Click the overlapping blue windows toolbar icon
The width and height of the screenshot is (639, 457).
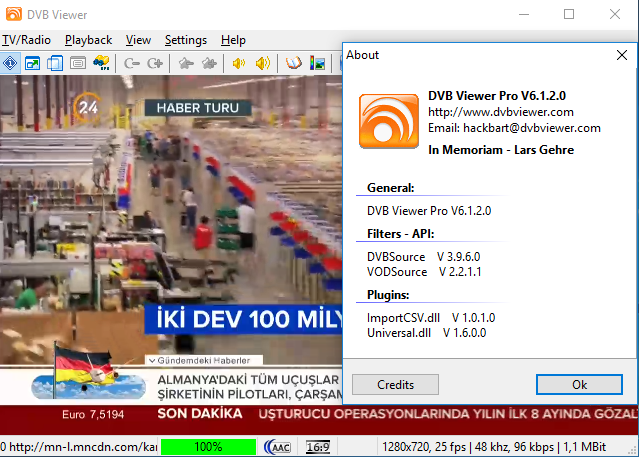pyautogui.click(x=55, y=63)
